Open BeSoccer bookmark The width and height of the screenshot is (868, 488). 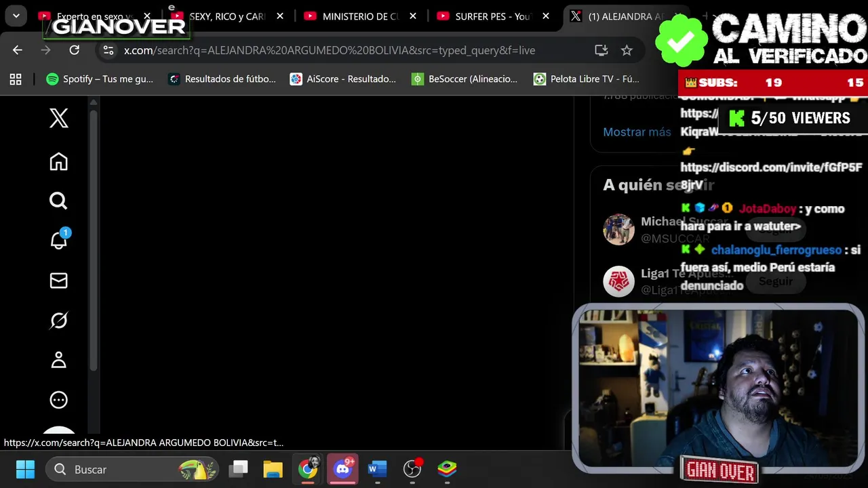coord(465,79)
